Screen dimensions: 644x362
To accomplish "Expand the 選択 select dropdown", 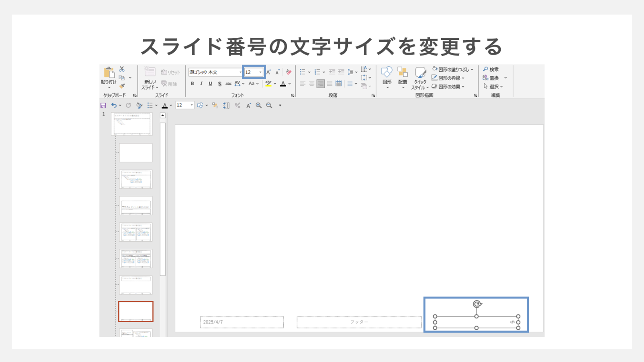I will coord(493,86).
